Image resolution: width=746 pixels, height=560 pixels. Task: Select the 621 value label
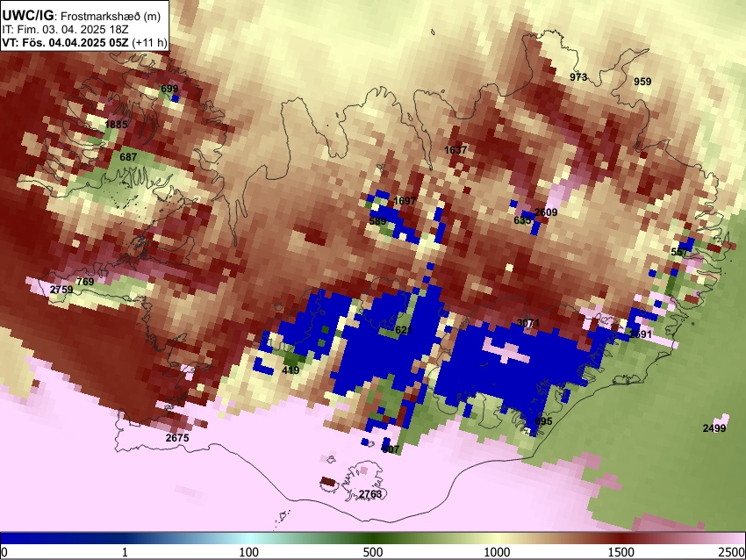click(404, 330)
